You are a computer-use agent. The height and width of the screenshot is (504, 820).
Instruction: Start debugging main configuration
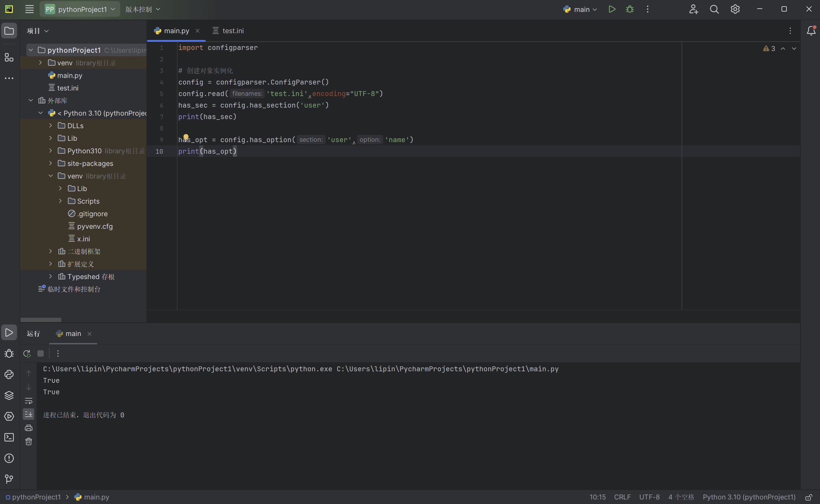tap(630, 9)
